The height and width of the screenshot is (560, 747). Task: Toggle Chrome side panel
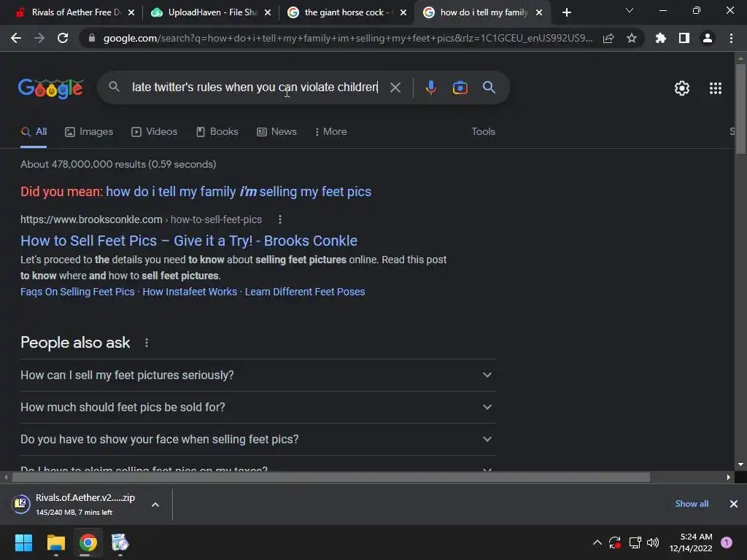[x=684, y=38]
